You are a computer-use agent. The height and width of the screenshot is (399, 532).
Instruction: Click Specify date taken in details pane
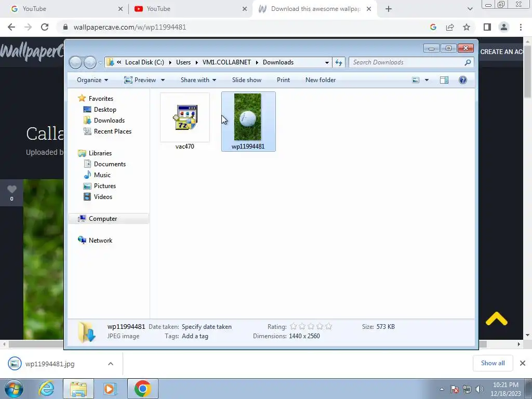(207, 327)
